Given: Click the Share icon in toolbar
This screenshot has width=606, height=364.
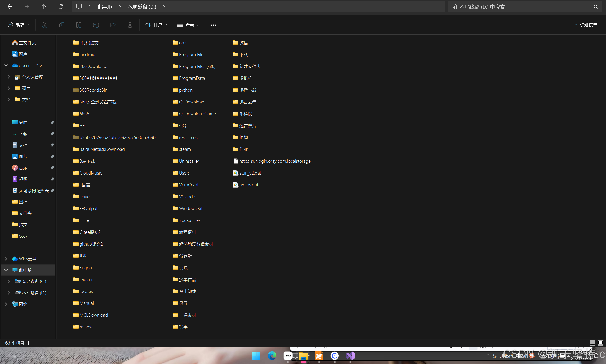Looking at the screenshot, I should coord(113,25).
